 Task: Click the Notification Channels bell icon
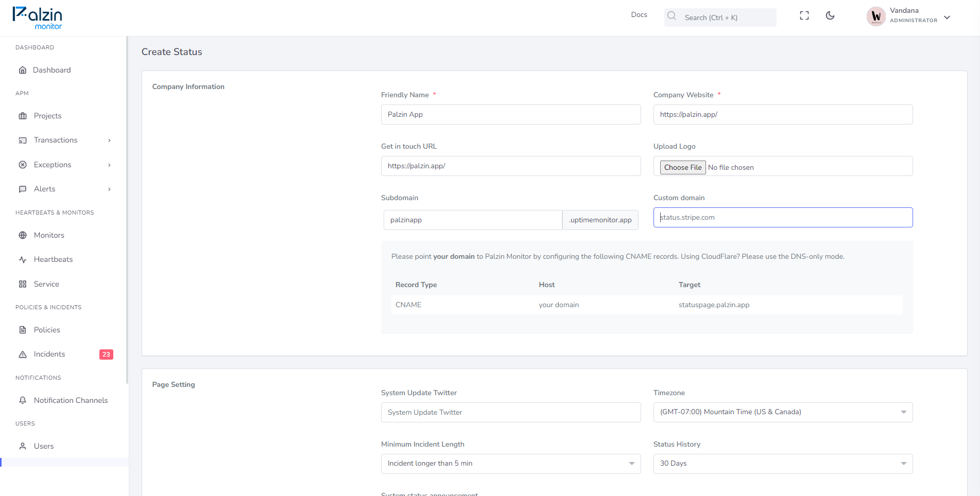(x=23, y=400)
